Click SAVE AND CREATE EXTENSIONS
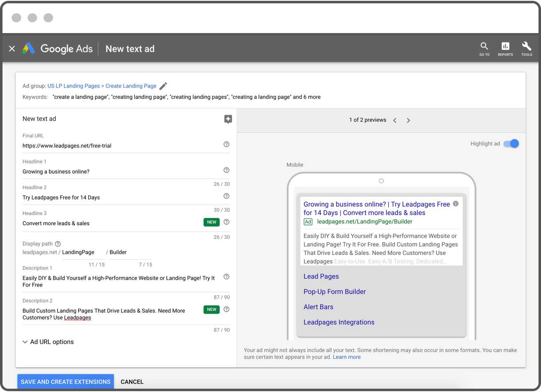Screen dimensions: 541x392 [66, 381]
